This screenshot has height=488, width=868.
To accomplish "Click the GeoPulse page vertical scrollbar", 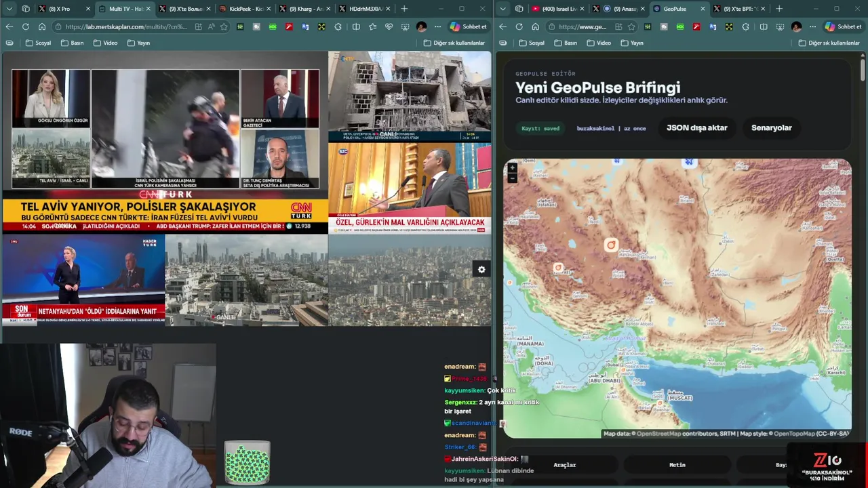I will (863, 70).
